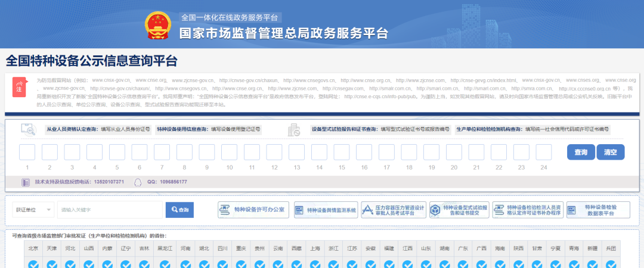Screen dimensions: 644x268
Task: Open 压力容器压力管道设计审批人员考试平台 link
Action: click(x=394, y=210)
